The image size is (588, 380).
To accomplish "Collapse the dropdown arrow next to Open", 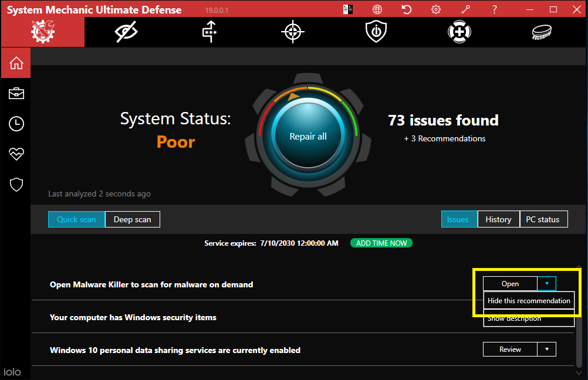I will pyautogui.click(x=547, y=284).
